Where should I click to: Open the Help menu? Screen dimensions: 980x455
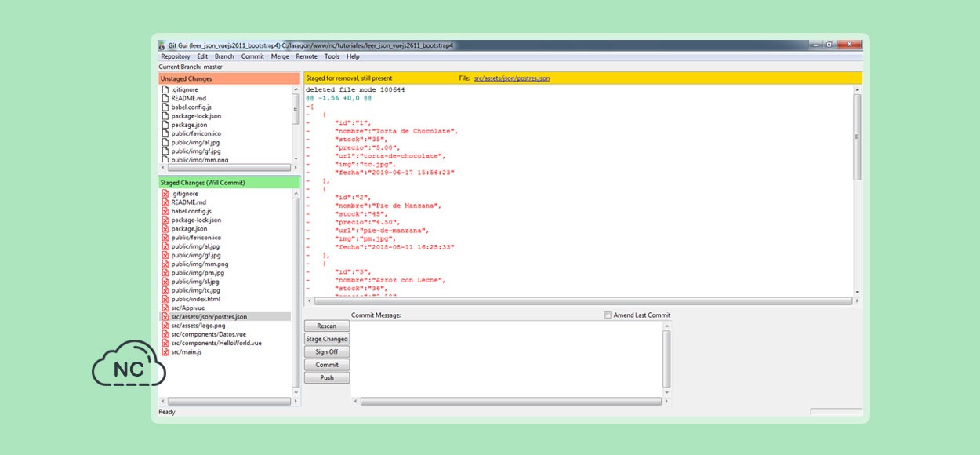tap(353, 56)
